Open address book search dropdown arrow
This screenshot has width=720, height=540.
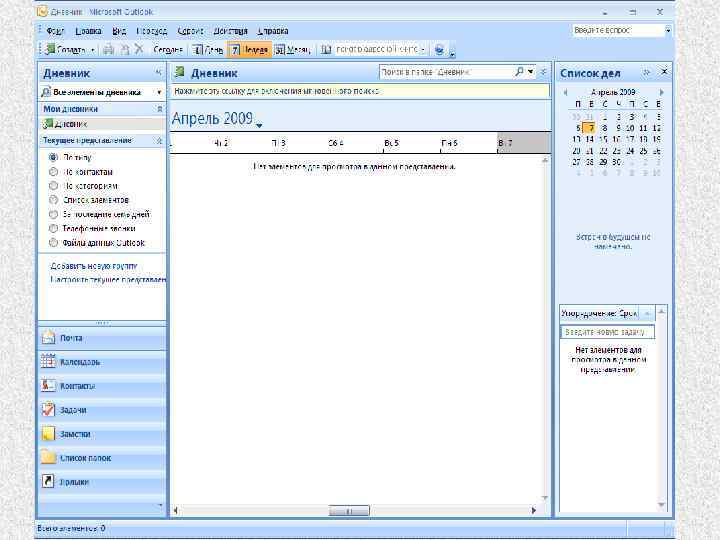422,50
